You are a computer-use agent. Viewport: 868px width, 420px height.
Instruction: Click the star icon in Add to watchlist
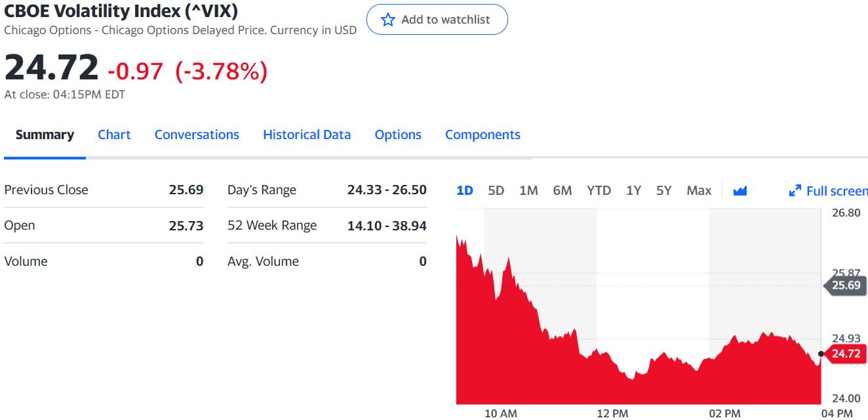(x=388, y=20)
